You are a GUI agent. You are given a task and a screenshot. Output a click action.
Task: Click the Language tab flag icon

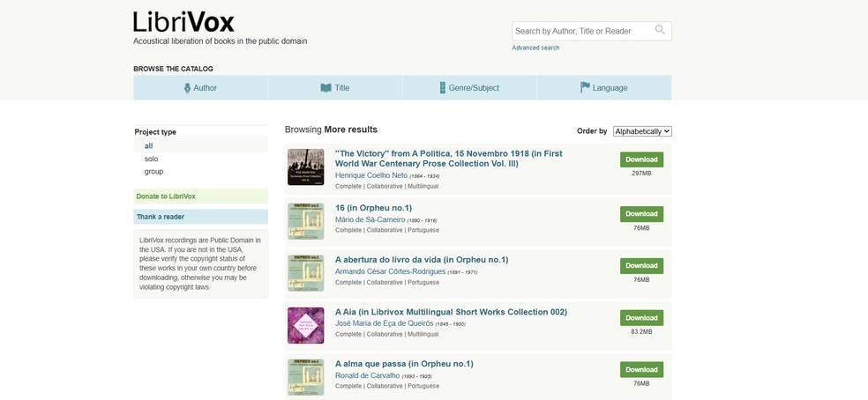tap(585, 87)
